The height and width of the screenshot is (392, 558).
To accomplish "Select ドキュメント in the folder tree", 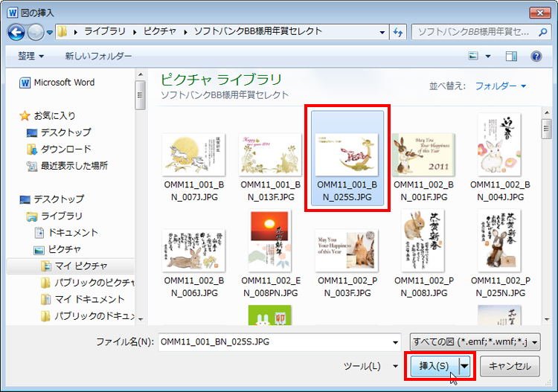I will 66,233.
